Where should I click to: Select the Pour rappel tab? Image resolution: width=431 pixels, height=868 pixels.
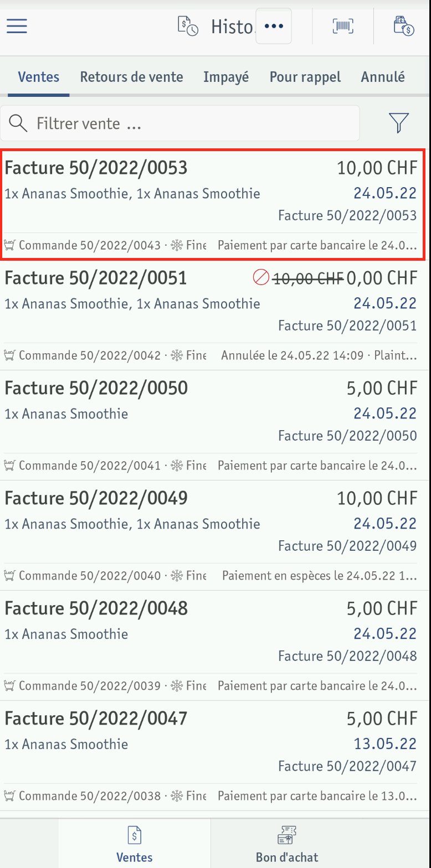[305, 77]
